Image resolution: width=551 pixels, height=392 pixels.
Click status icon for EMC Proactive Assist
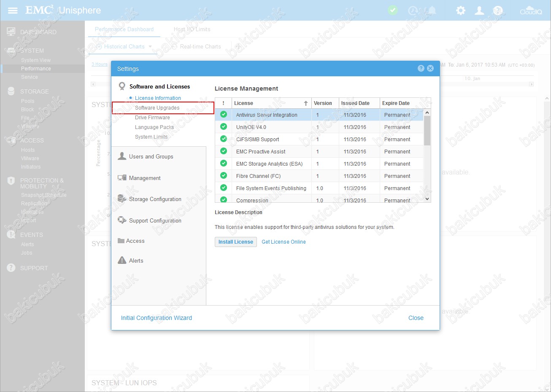coord(224,151)
